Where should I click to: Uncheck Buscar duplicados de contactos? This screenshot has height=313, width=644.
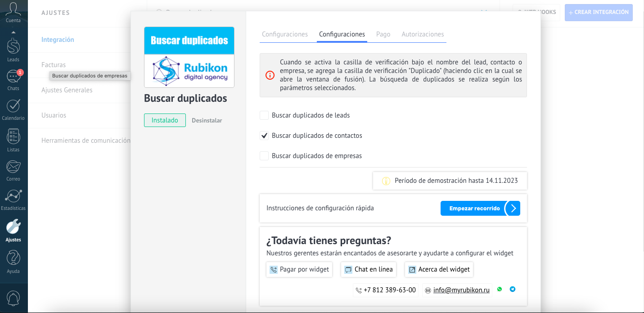[x=264, y=136]
